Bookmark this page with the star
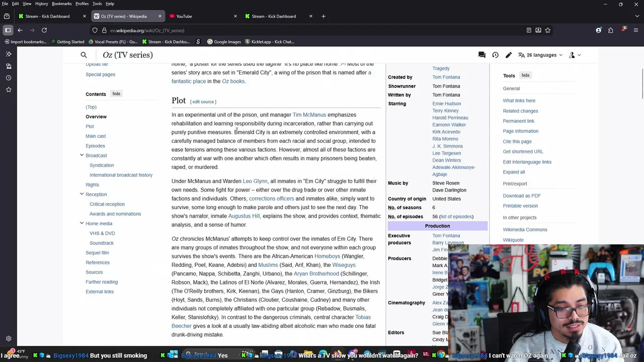This screenshot has height=362, width=644. click(548, 30)
